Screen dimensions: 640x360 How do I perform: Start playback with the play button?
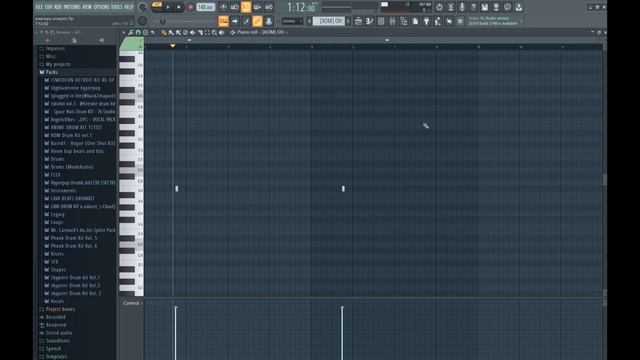(168, 7)
